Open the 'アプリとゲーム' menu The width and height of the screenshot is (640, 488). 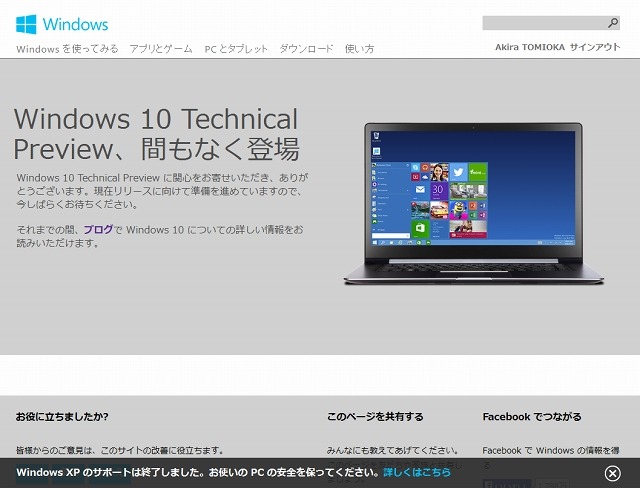[x=161, y=49]
